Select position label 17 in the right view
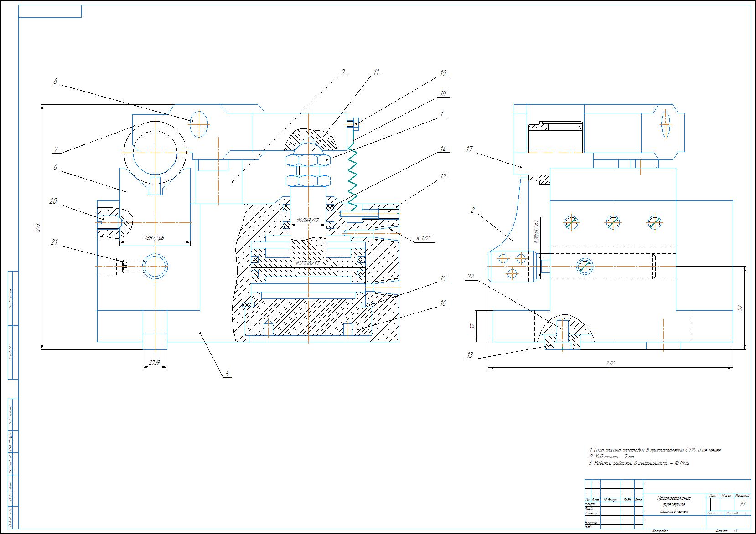 click(469, 149)
